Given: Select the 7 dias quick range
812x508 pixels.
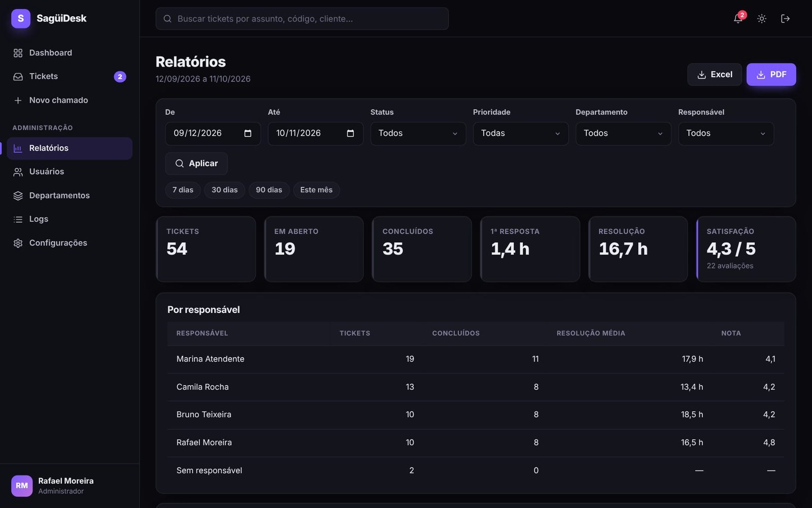Looking at the screenshot, I should coord(183,190).
